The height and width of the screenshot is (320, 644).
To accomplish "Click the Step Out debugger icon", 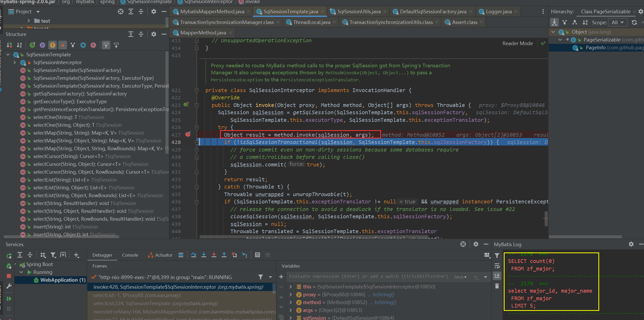I will (224, 255).
